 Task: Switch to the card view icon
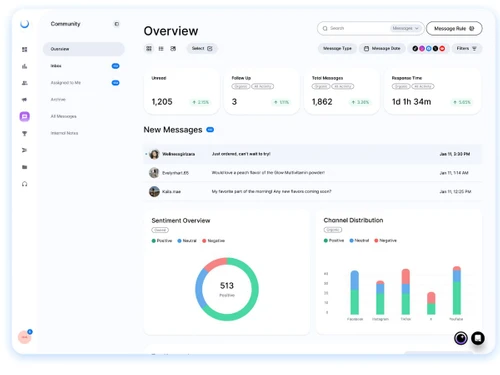click(173, 49)
